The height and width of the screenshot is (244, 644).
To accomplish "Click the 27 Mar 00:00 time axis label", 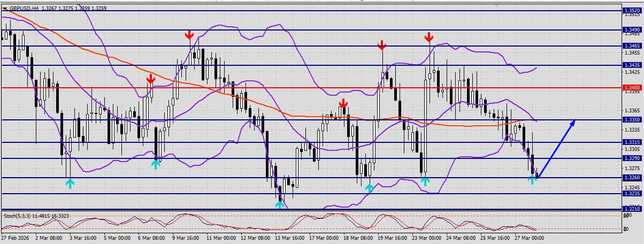I will [x=530, y=237].
